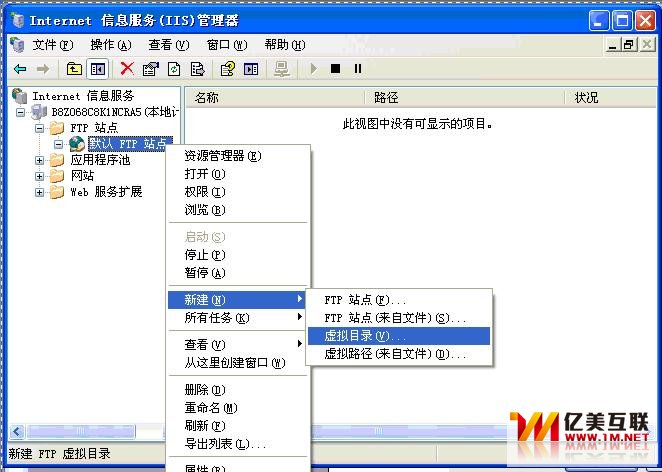
Task: Click the local computer node icon
Action: (39, 112)
